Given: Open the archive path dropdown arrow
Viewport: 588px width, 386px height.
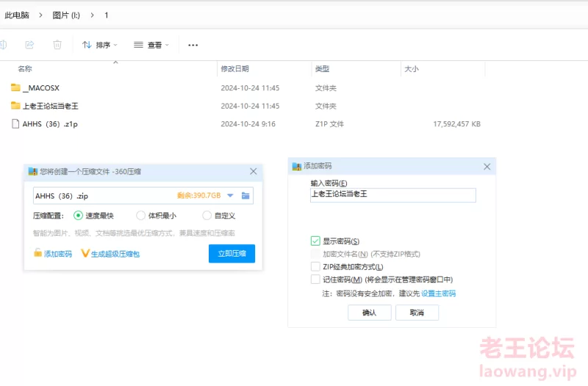Looking at the screenshot, I should click(x=229, y=196).
